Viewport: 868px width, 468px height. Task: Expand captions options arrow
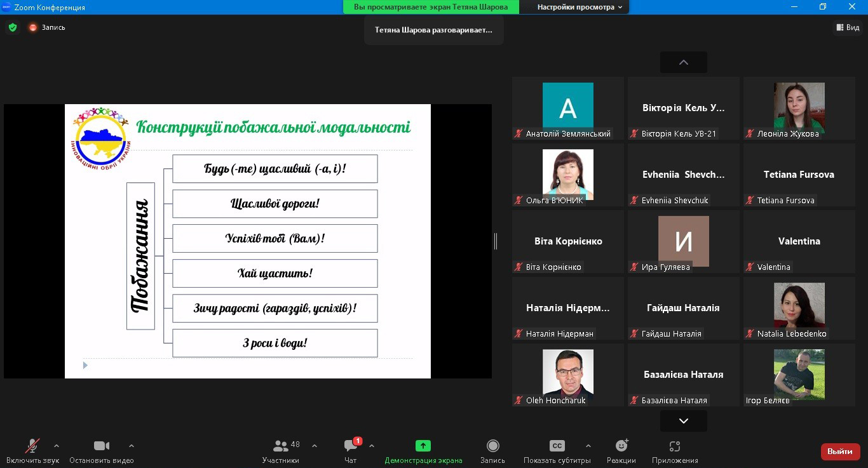(x=588, y=446)
